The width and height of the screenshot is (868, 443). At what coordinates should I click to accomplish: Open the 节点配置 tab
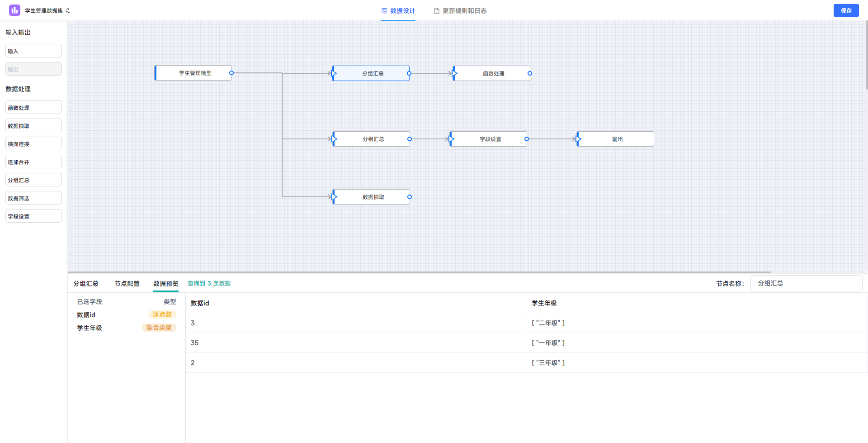click(x=127, y=284)
